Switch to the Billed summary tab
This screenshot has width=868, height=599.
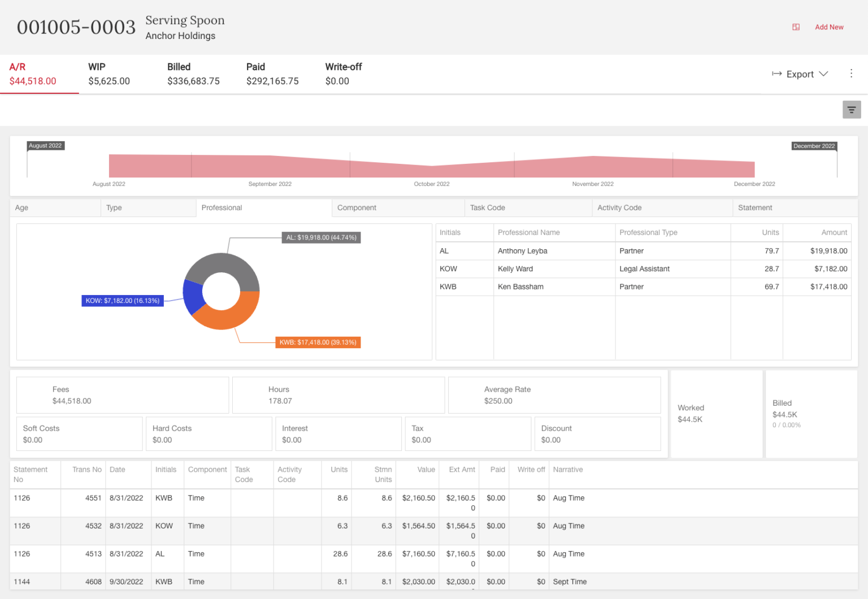click(193, 74)
